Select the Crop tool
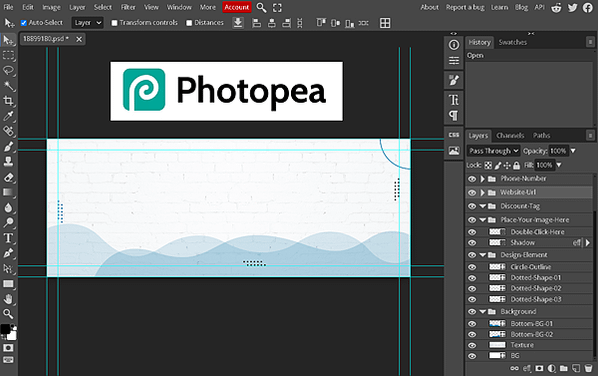 pos(8,101)
